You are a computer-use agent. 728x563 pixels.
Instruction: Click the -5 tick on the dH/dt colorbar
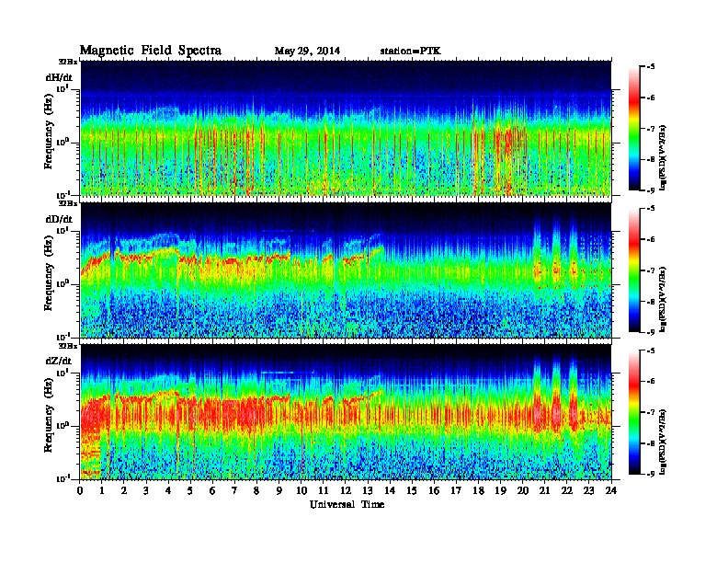click(x=651, y=67)
